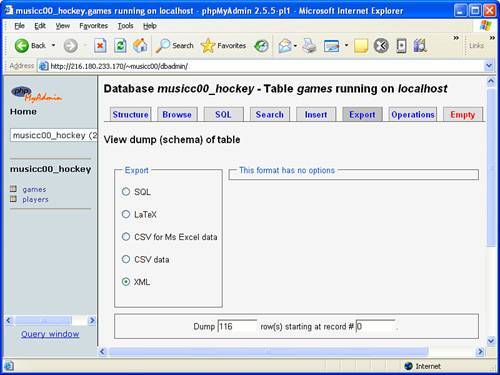Open the Favorites star icon

click(x=208, y=46)
